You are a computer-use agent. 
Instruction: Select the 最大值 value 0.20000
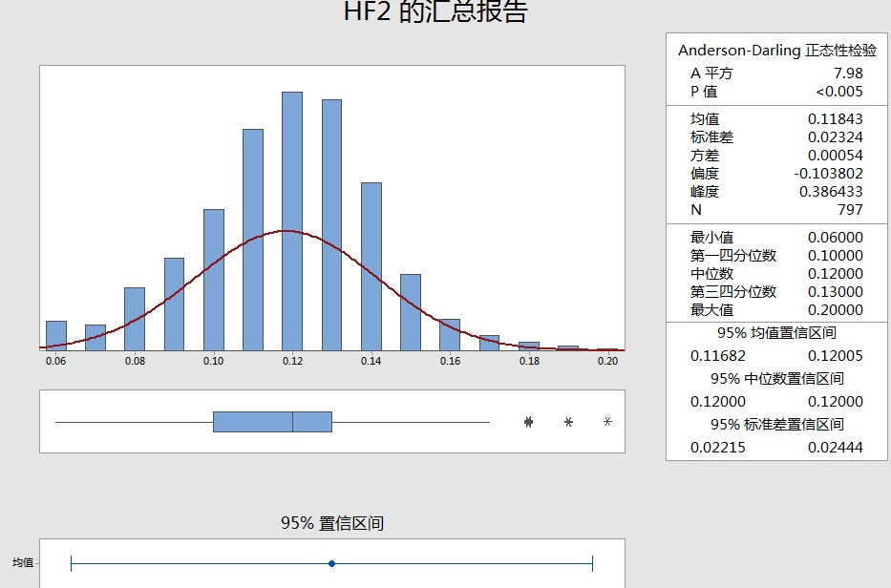(x=838, y=309)
